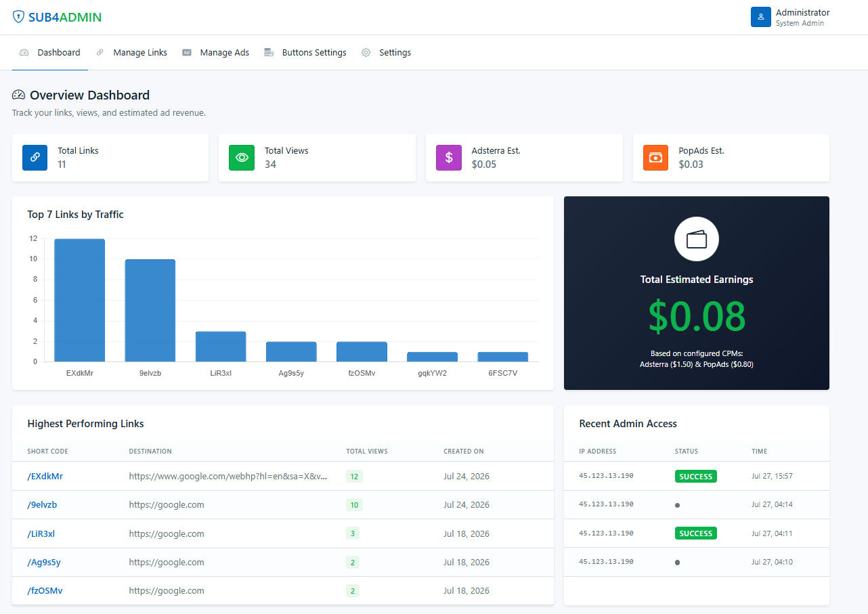Image resolution: width=868 pixels, height=614 pixels.
Task: Click the Manage Links chain icon
Action: 100,53
